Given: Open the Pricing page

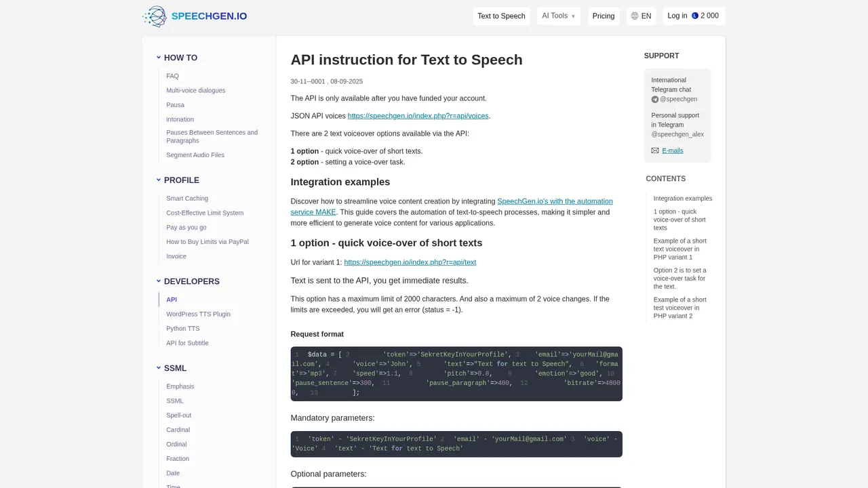Looking at the screenshot, I should tap(604, 16).
